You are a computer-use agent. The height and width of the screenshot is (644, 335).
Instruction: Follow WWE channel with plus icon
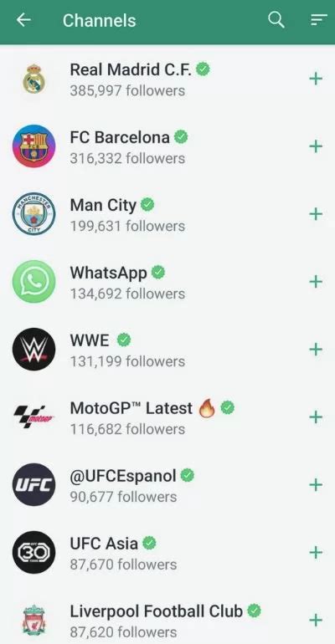tap(316, 350)
